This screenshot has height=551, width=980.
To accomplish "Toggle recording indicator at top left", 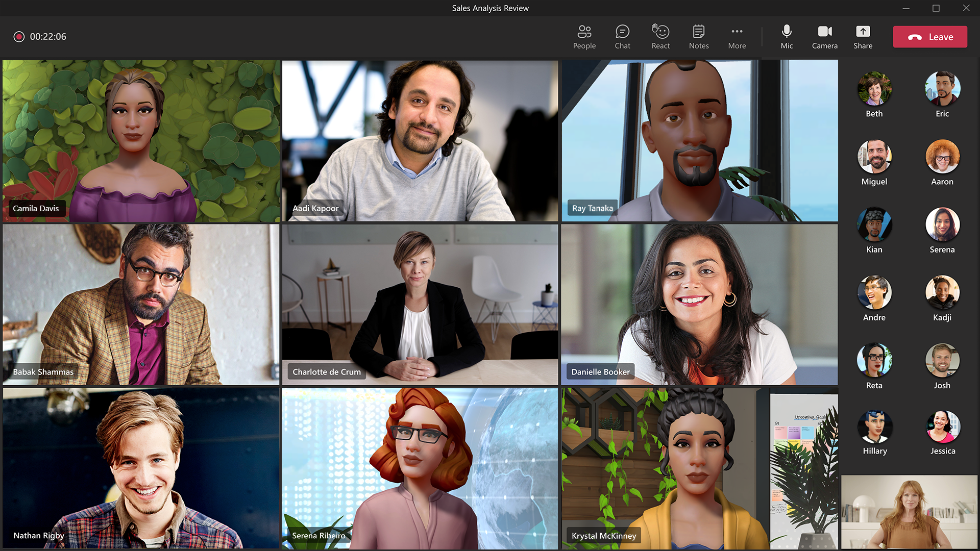I will [x=18, y=36].
